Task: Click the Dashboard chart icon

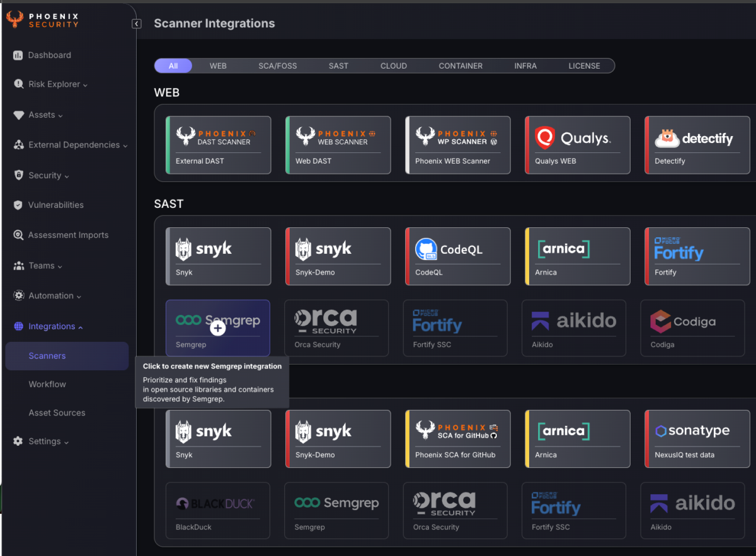Action: pyautogui.click(x=18, y=55)
